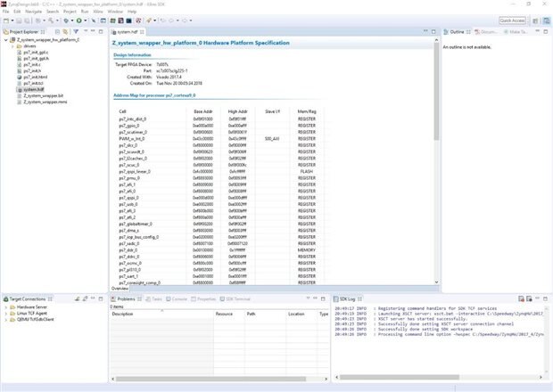Click the Save icon in toolbar
553x392 pixels.
(20, 20)
